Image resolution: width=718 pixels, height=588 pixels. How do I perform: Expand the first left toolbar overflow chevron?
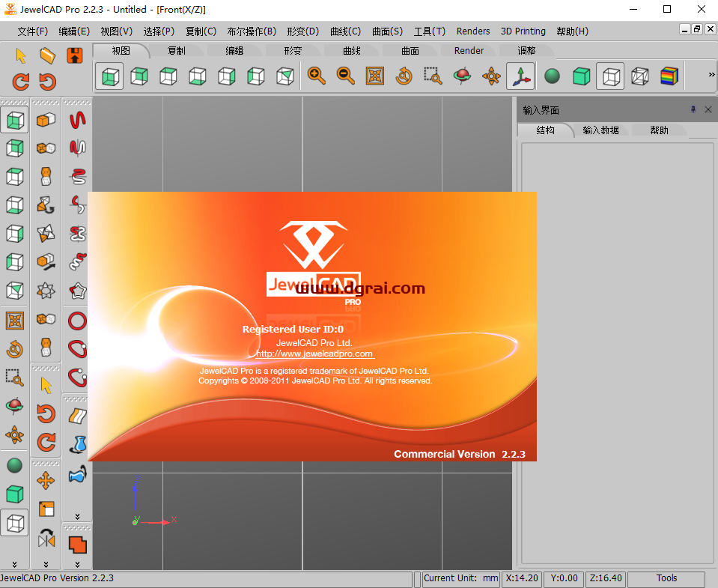click(15, 564)
